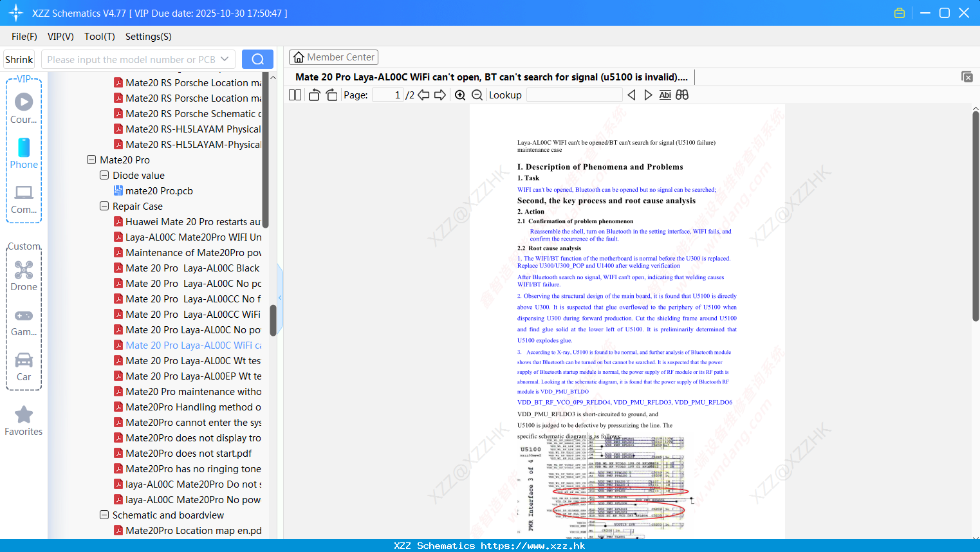Open Favorites in sidebar
The height and width of the screenshot is (552, 980).
[24, 421]
